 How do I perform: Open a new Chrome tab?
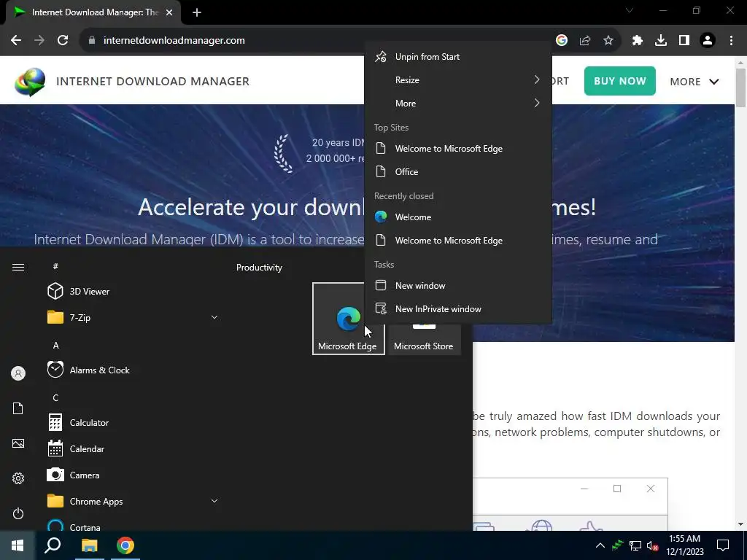coord(197,12)
